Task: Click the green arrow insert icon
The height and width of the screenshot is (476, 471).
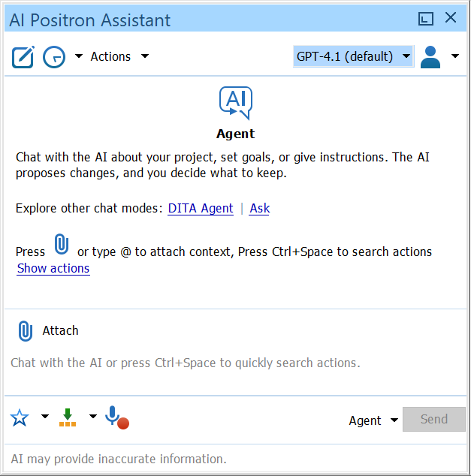Action: (68, 417)
